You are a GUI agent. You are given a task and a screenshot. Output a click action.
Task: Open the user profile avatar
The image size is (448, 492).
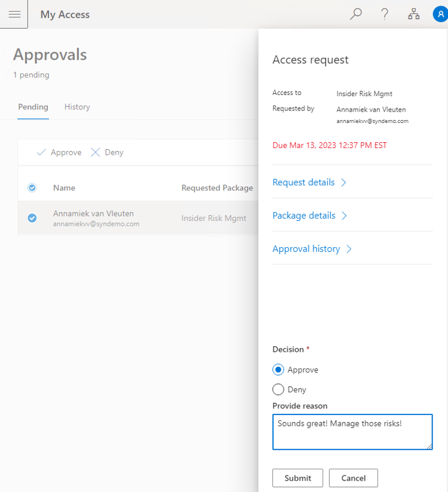pyautogui.click(x=440, y=14)
